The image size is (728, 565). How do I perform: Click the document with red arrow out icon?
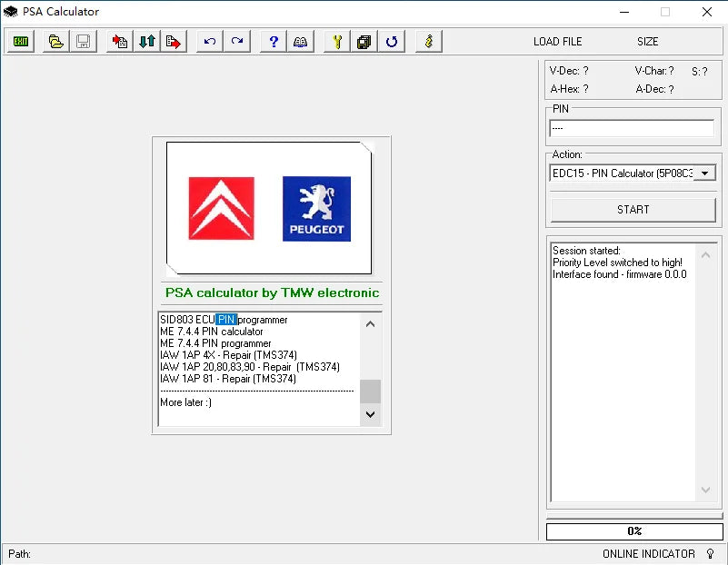click(x=174, y=42)
